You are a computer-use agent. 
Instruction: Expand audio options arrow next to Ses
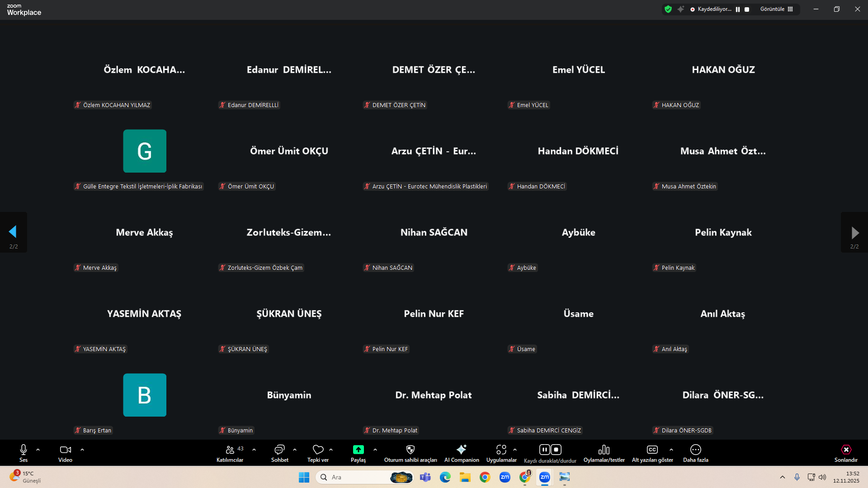pos(38,450)
